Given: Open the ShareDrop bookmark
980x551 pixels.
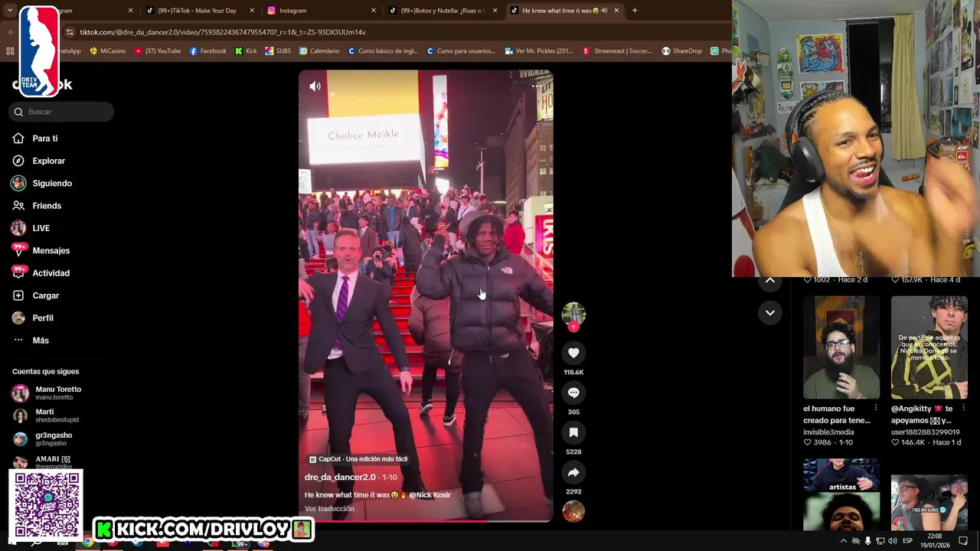Looking at the screenshot, I should tap(681, 51).
